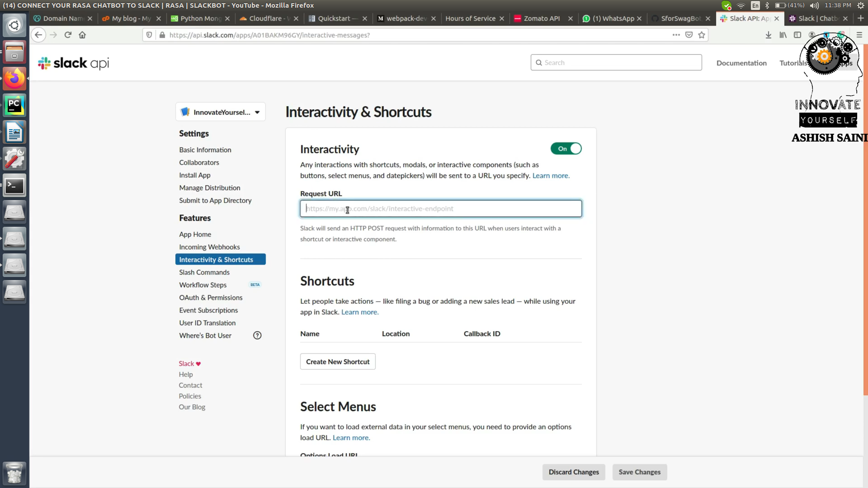The width and height of the screenshot is (868, 488).
Task: Open the Shortcuts Learn more link
Action: point(360,312)
